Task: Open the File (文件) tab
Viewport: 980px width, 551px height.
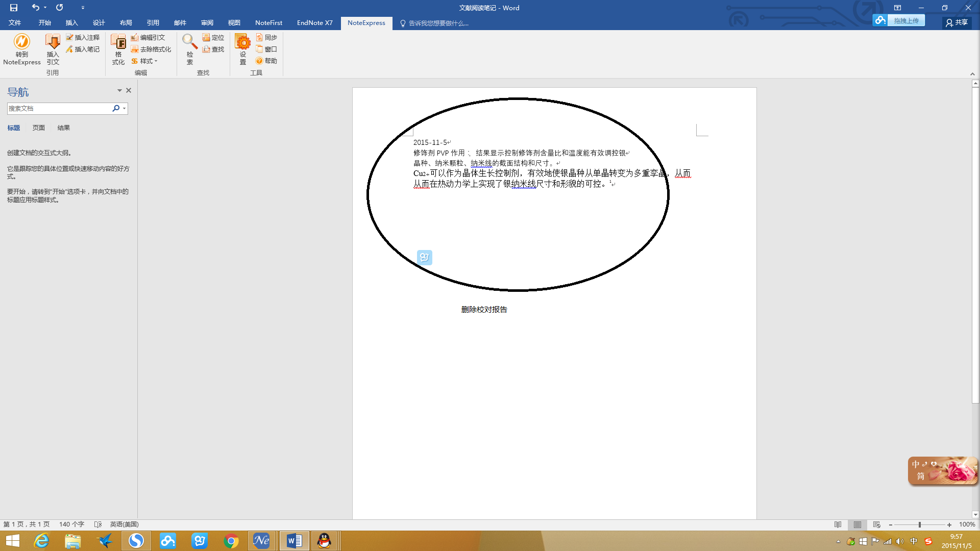Action: click(15, 23)
